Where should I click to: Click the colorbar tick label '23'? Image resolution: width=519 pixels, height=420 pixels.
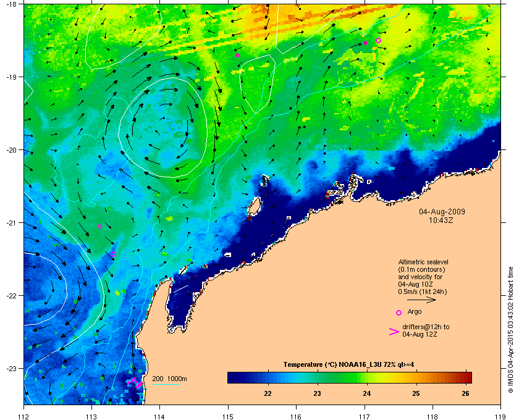(x=317, y=393)
